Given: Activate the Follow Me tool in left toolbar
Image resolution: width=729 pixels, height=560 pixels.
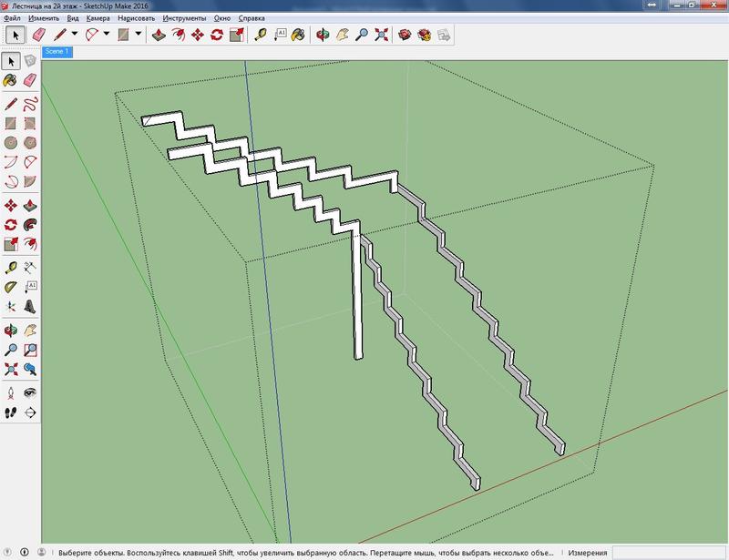Looking at the screenshot, I should click(x=30, y=224).
